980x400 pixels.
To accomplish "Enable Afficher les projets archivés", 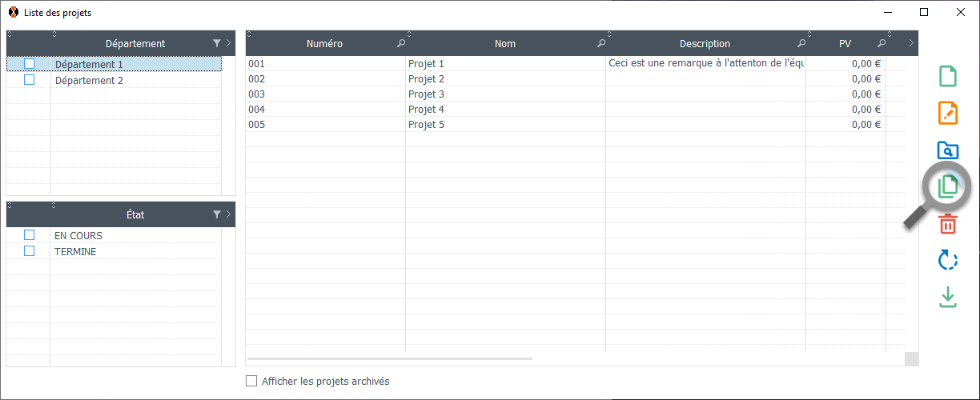I will point(251,382).
